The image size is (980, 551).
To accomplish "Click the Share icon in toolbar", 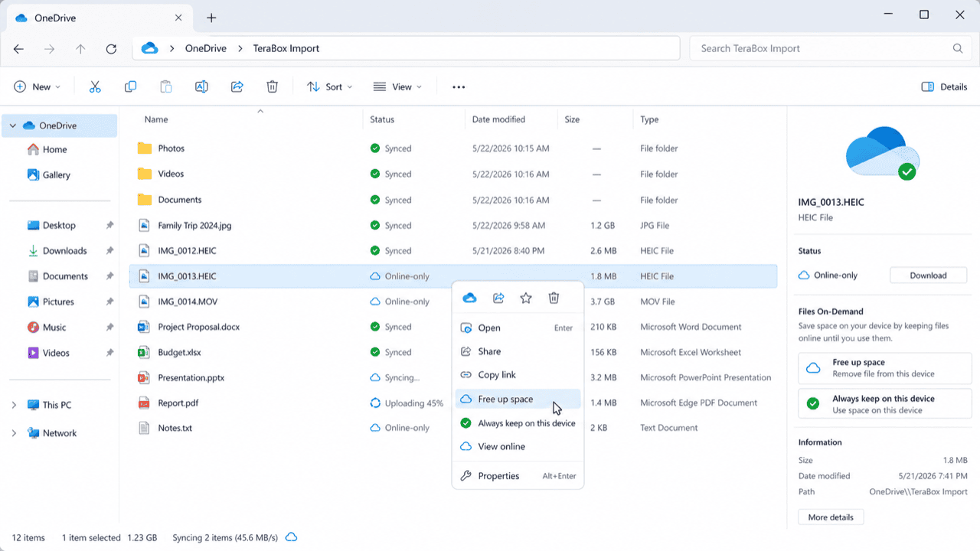I will pyautogui.click(x=237, y=87).
